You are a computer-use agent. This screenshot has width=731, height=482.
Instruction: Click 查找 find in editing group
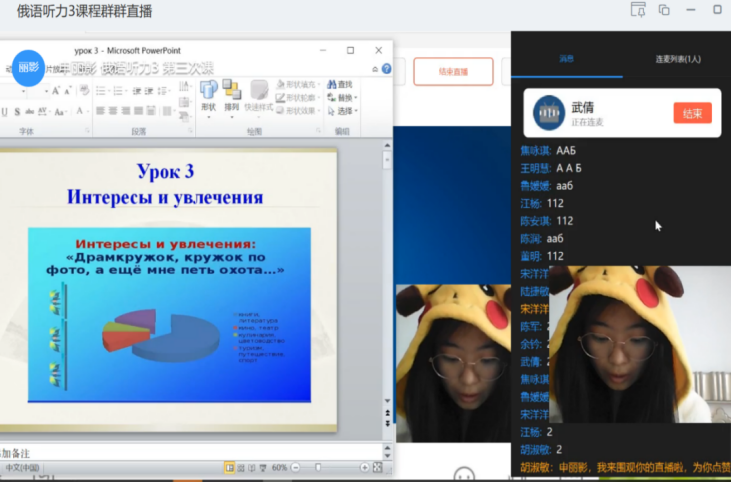click(x=340, y=84)
